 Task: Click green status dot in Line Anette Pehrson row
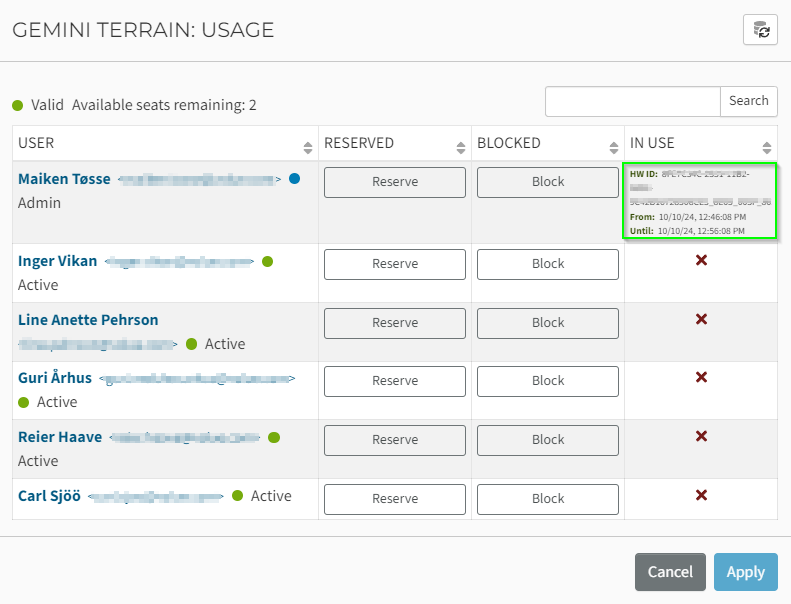click(191, 344)
